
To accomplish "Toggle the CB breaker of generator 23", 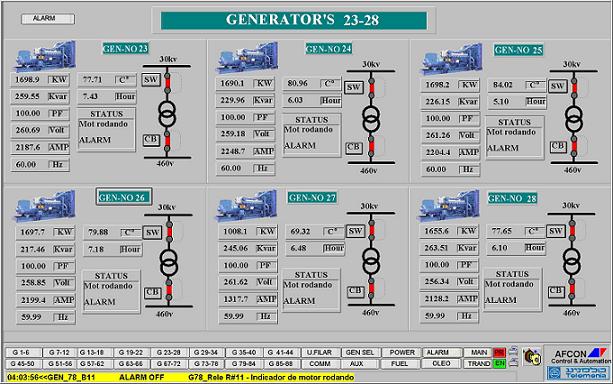I will [151, 140].
